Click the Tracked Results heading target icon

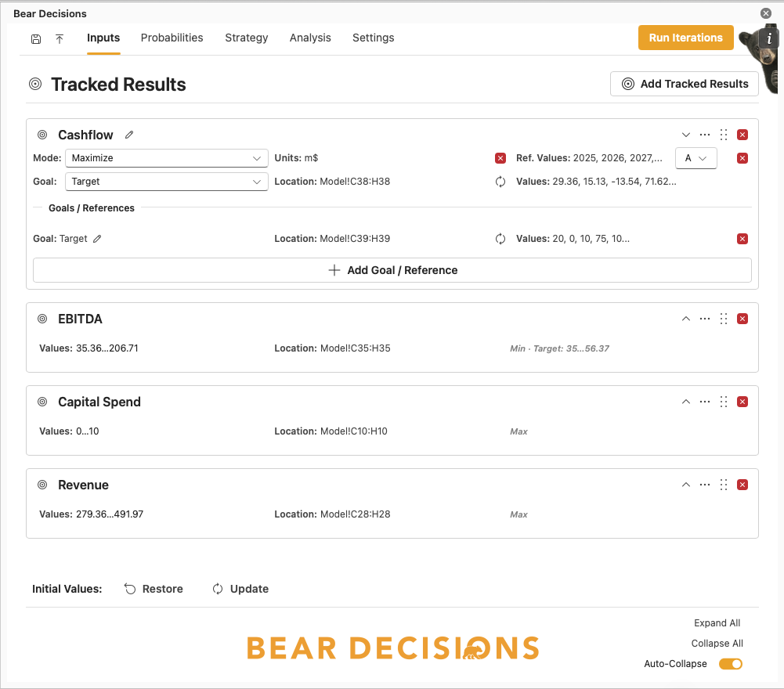[35, 84]
